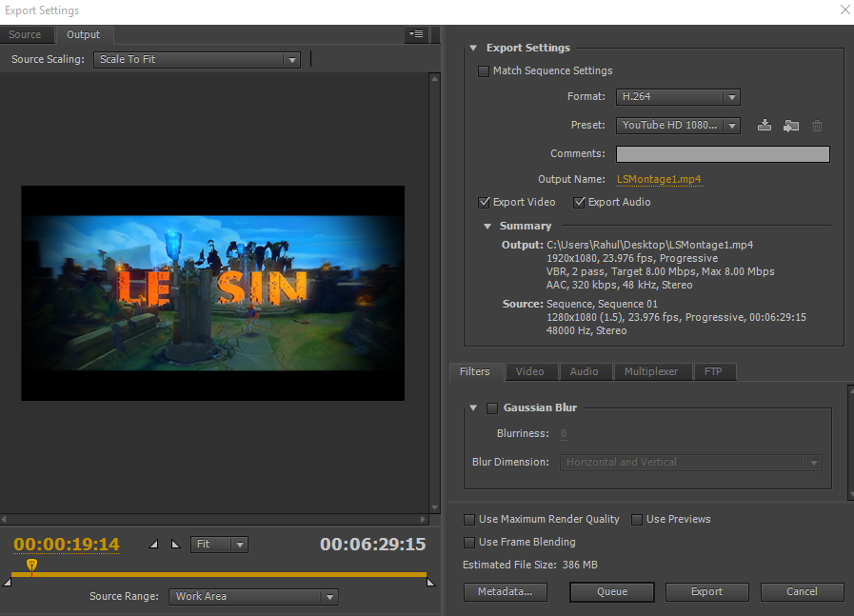Screen dimensions: 854x616
Task: Close the Export Settings dialog
Action: coord(845,10)
